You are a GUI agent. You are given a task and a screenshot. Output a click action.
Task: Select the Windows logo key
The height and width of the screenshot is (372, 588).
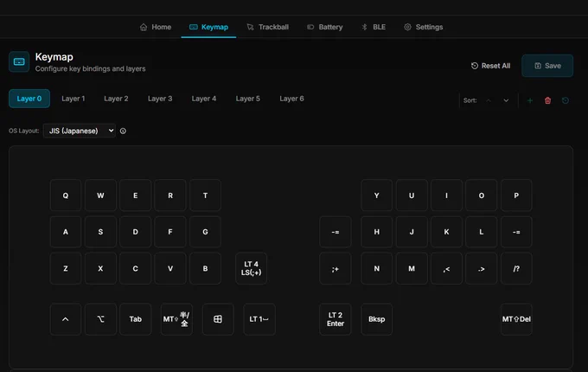[x=218, y=319]
